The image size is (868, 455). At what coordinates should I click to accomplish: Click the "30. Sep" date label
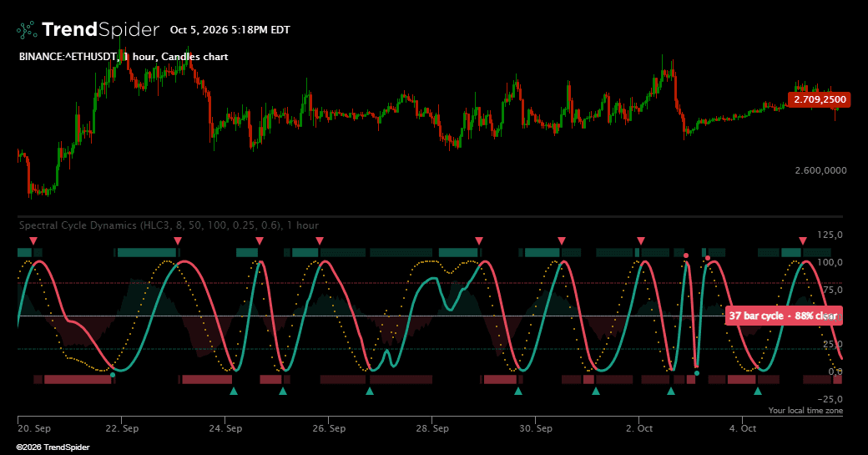[x=535, y=428]
